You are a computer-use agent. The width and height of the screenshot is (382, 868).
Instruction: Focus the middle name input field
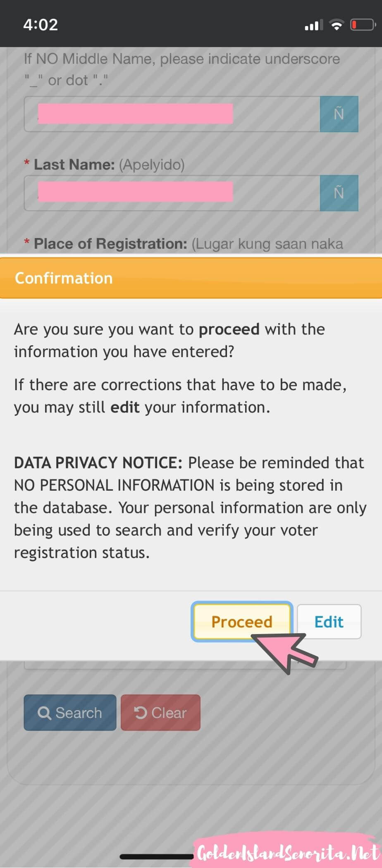point(172,114)
